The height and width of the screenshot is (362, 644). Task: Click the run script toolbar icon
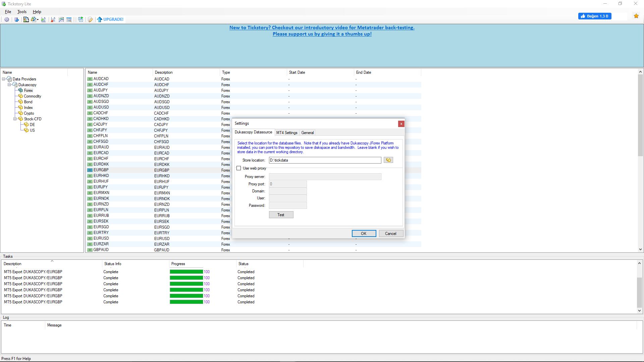[x=80, y=19]
